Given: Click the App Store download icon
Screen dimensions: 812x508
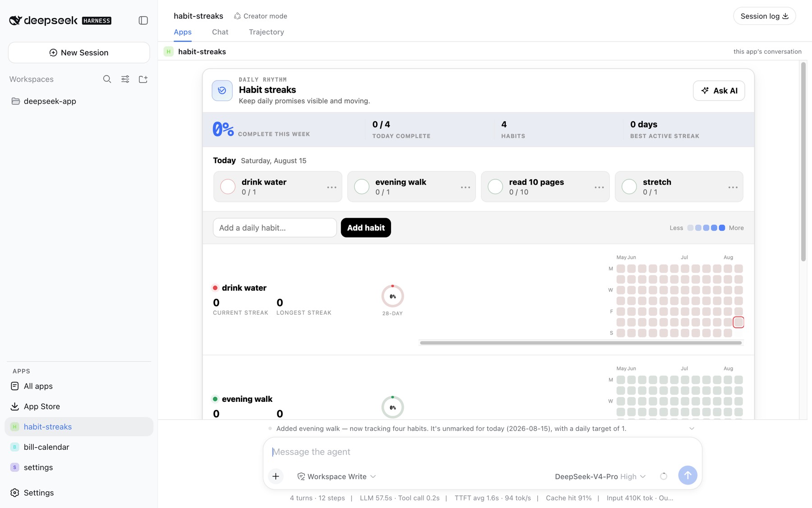Looking at the screenshot, I should coord(15,406).
